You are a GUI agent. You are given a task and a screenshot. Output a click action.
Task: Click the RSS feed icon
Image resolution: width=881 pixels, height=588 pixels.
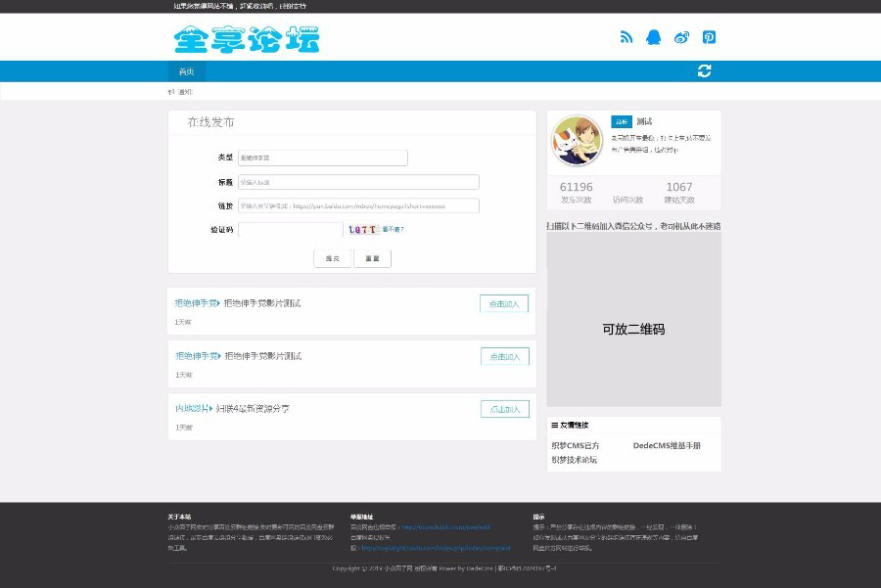pos(626,37)
